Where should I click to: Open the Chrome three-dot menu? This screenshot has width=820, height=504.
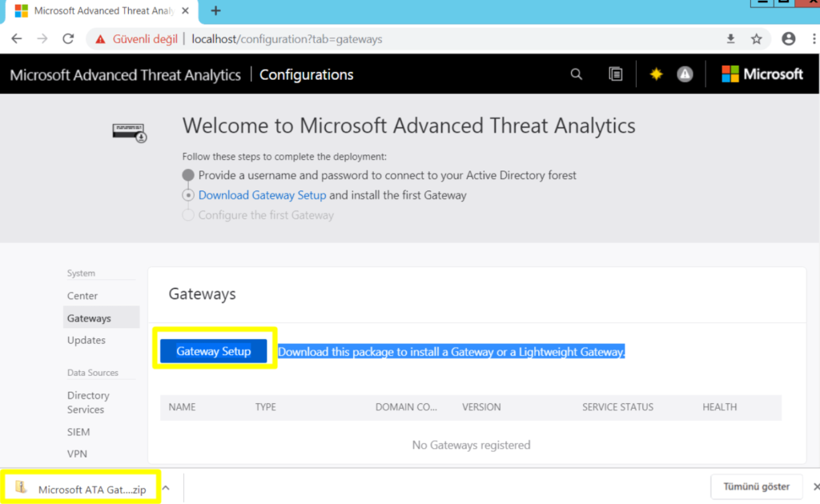click(x=814, y=38)
